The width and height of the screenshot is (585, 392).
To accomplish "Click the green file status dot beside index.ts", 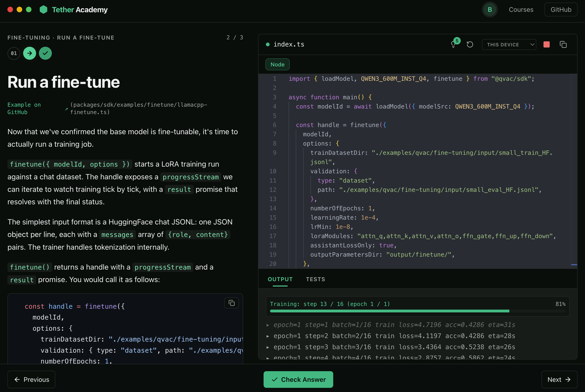I will tap(268, 44).
